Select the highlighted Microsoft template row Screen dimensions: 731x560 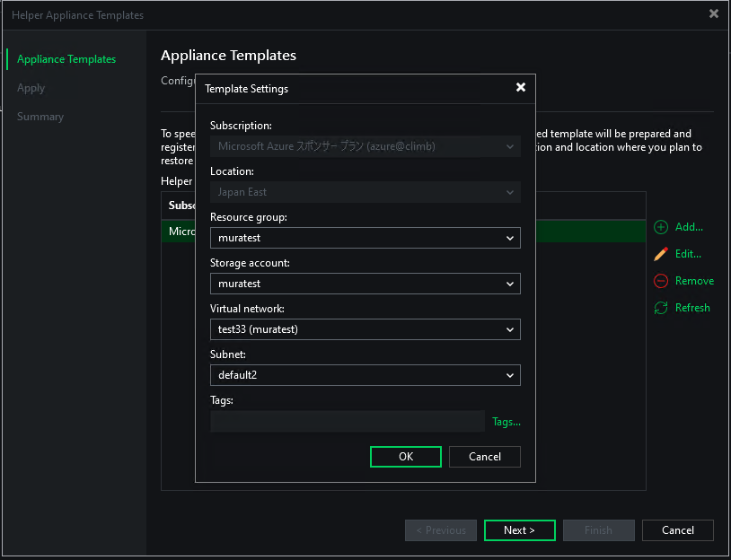click(179, 232)
